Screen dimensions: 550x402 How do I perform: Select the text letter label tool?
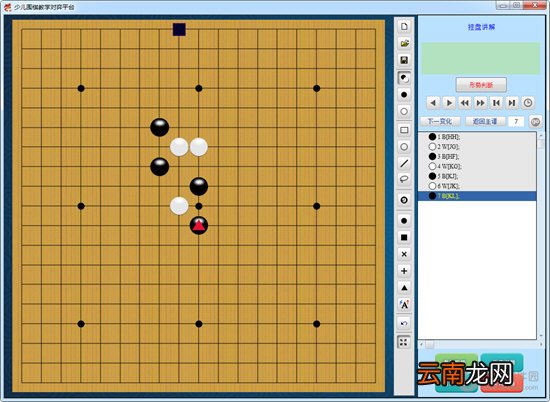pyautogui.click(x=404, y=304)
